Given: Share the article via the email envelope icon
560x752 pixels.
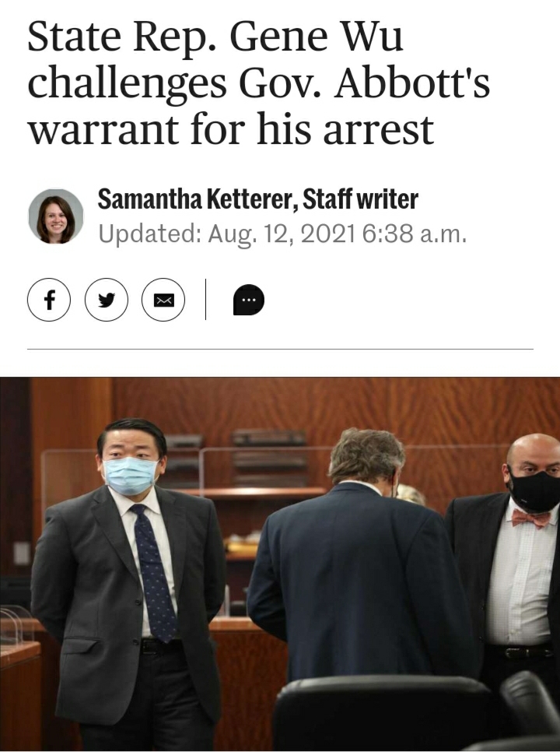Looking at the screenshot, I should point(163,300).
